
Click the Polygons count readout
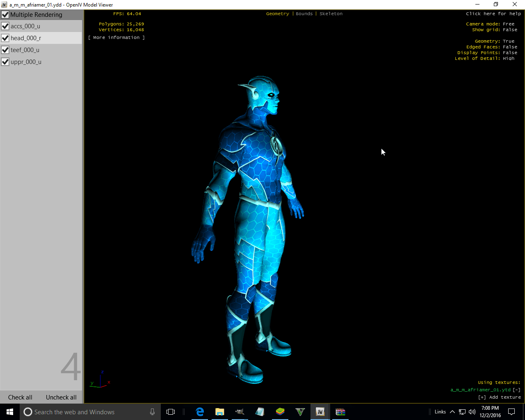tap(121, 24)
